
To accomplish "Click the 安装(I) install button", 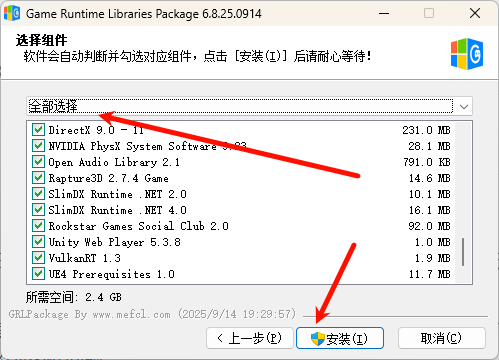I will (x=340, y=338).
